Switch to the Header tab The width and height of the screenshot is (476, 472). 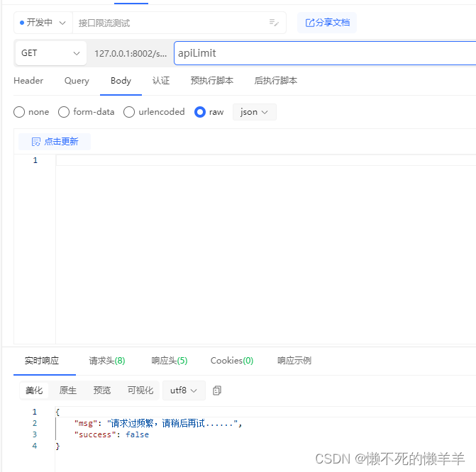(28, 81)
